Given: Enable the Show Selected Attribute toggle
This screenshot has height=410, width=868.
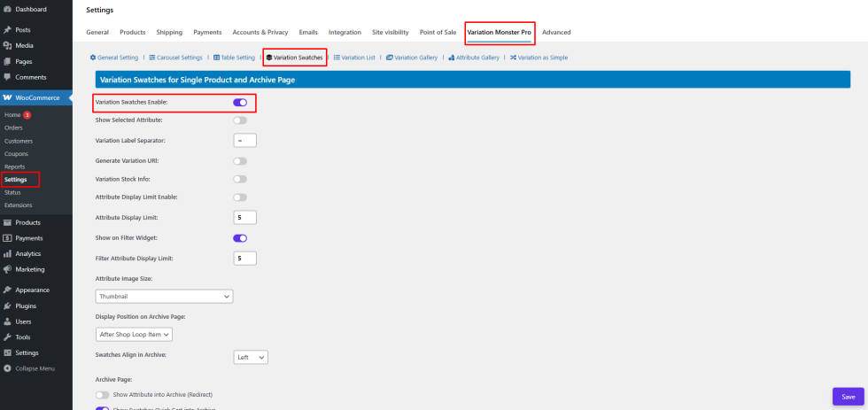Looking at the screenshot, I should 240,120.
